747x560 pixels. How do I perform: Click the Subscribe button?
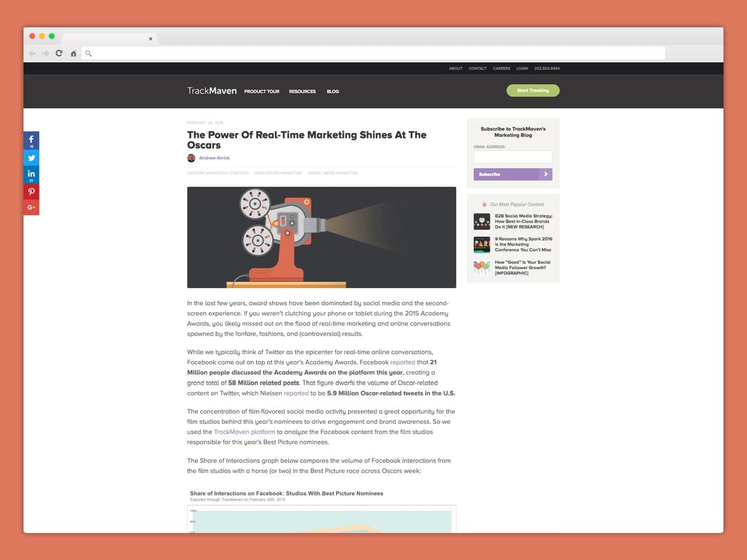click(513, 174)
